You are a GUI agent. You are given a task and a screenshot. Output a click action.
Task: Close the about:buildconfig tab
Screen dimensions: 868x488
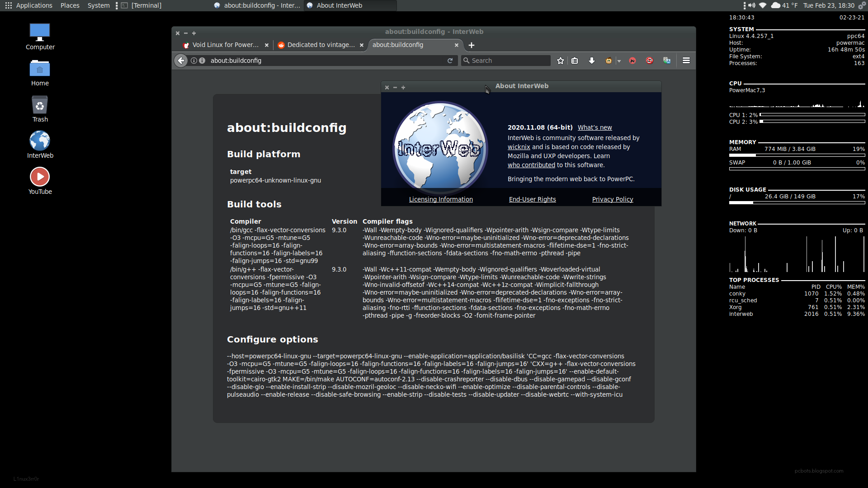(x=457, y=45)
